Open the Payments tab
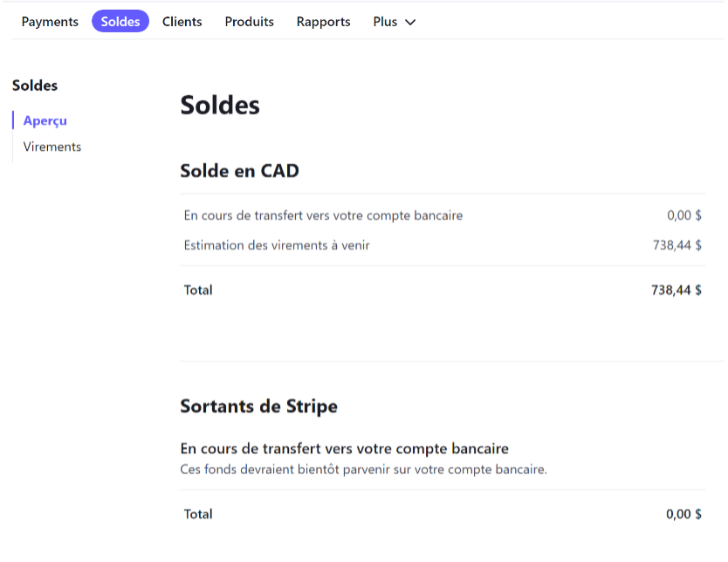 point(50,22)
